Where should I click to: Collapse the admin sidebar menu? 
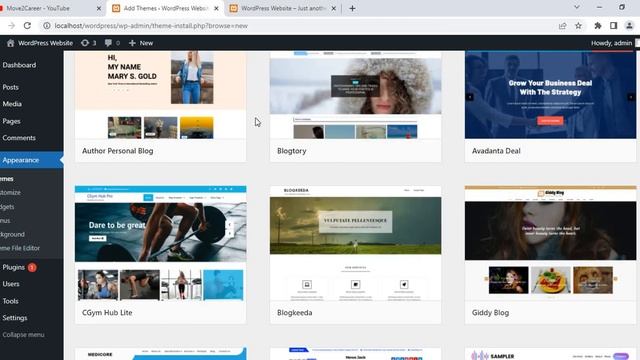tap(23, 335)
